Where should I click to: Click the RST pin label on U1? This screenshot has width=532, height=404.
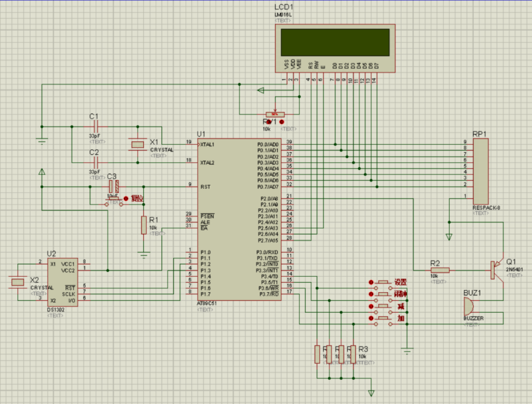(205, 186)
